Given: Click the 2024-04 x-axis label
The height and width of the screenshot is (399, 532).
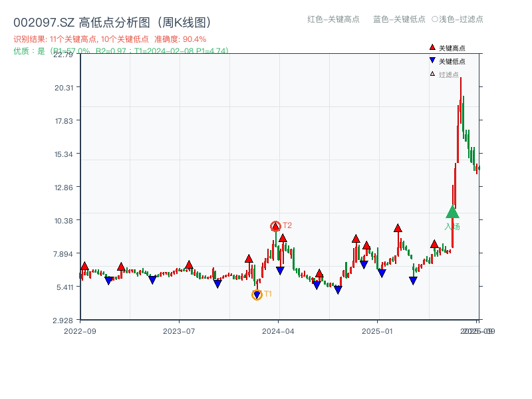Looking at the screenshot, I should point(278,331).
